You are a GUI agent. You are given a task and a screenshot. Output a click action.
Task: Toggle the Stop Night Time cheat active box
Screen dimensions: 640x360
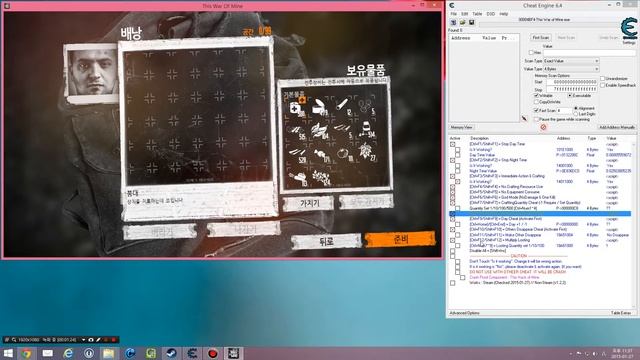452,160
